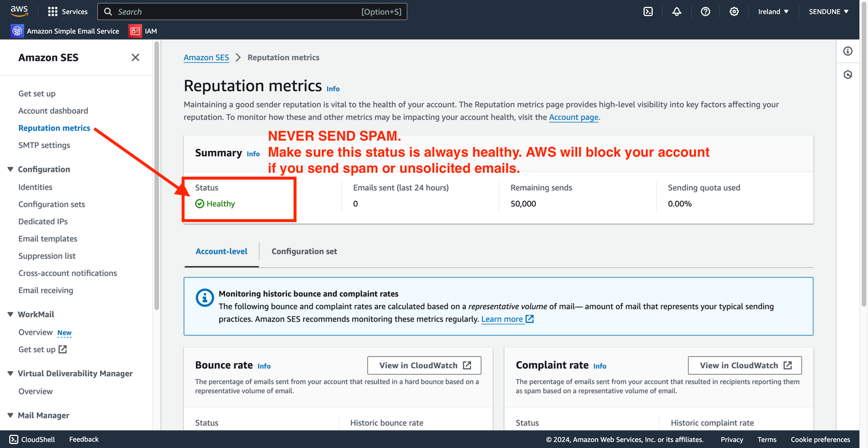Viewport: 868px width, 448px height.
Task: Click View in CloudWatch for Bounce rate
Action: (424, 365)
